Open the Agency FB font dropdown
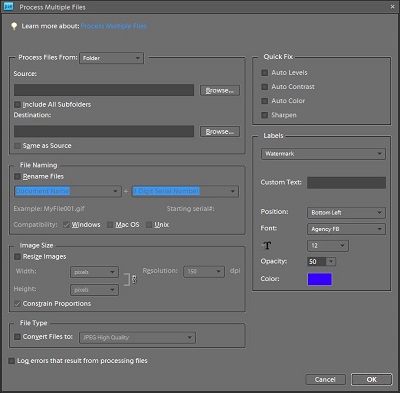This screenshot has width=400, height=393. (x=346, y=229)
